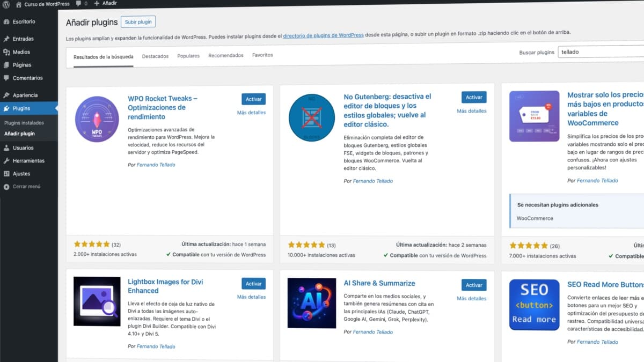Open Más detalles for No Gutenberg plugin

tap(472, 110)
